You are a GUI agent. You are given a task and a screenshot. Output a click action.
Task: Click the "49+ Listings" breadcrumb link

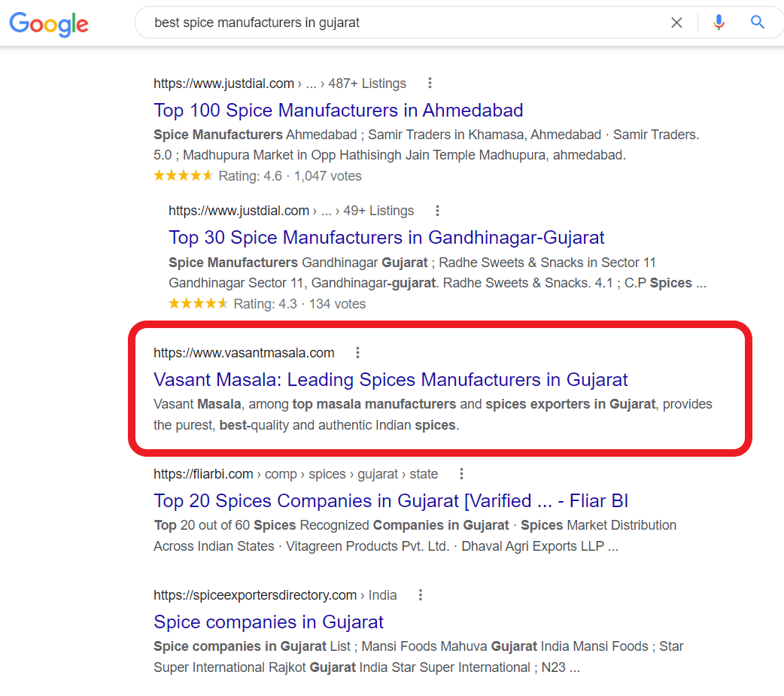378,211
